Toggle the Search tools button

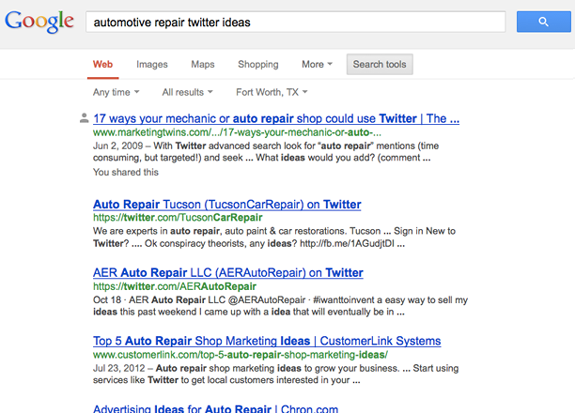coord(380,64)
